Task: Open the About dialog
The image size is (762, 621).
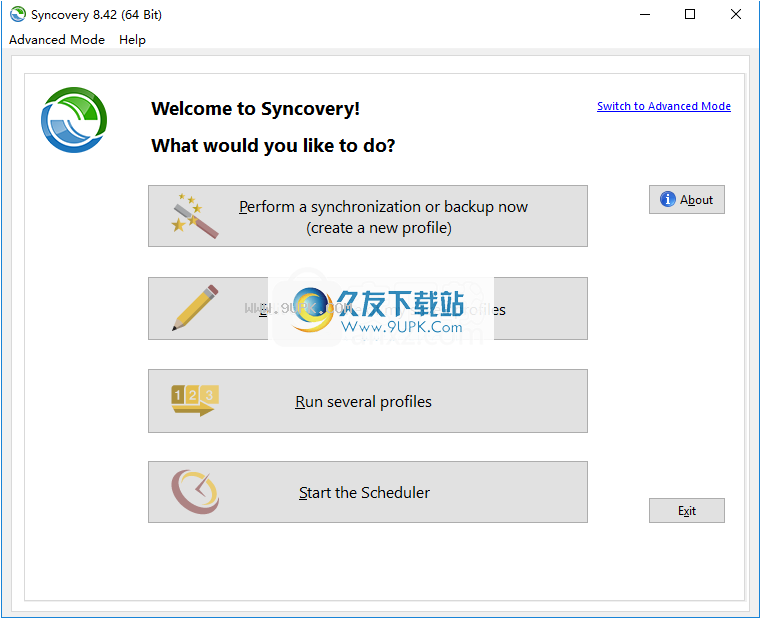Action: (687, 199)
